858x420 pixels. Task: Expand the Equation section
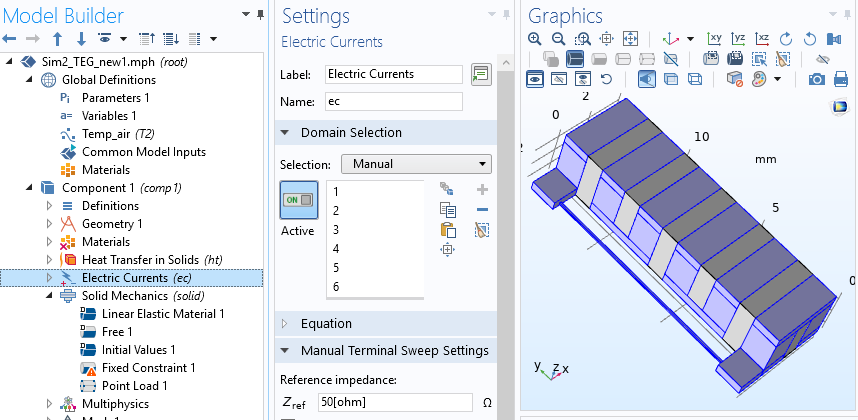coord(284,324)
